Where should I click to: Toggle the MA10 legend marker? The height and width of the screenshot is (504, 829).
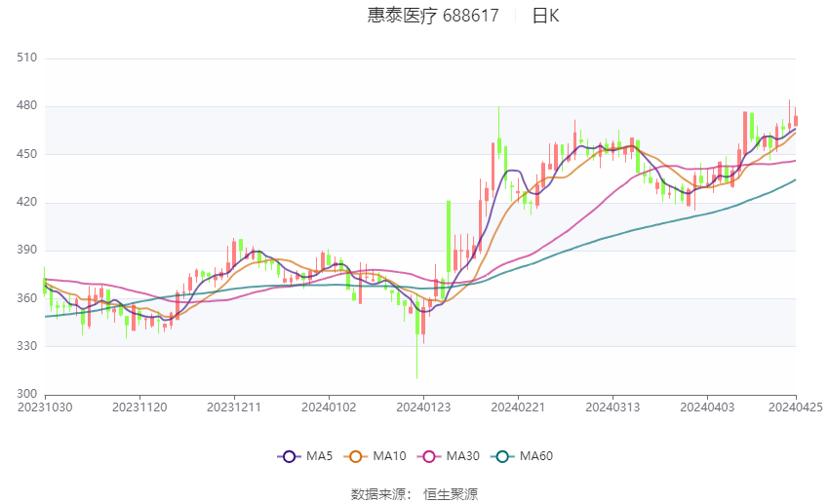(355, 456)
